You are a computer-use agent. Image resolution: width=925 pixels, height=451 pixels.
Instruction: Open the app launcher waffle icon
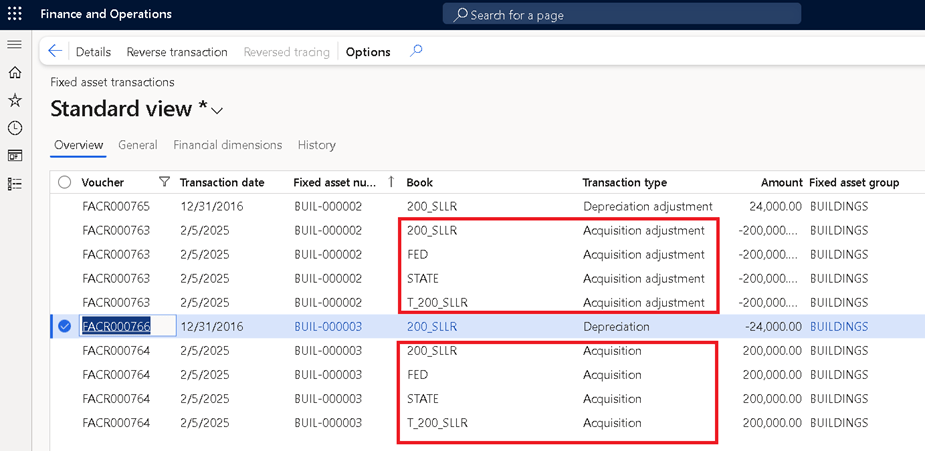[x=15, y=14]
